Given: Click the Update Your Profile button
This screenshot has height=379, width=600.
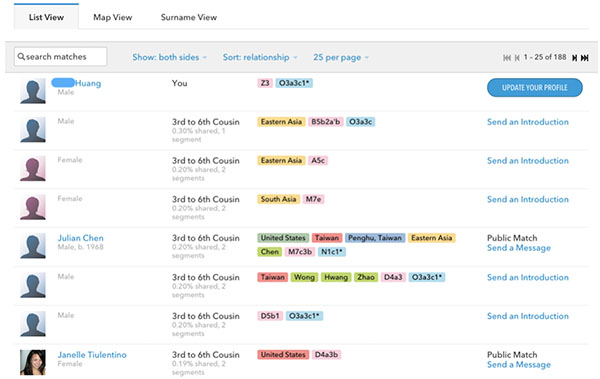Looking at the screenshot, I should [535, 88].
